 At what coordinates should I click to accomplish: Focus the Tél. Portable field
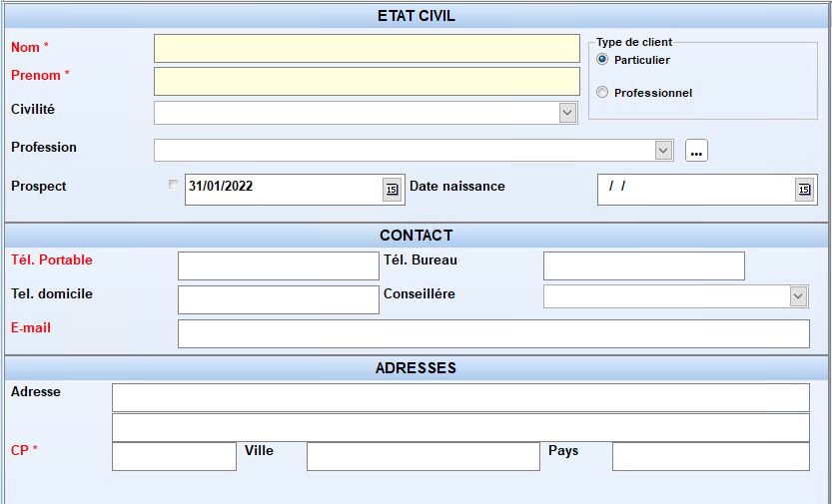click(x=279, y=266)
